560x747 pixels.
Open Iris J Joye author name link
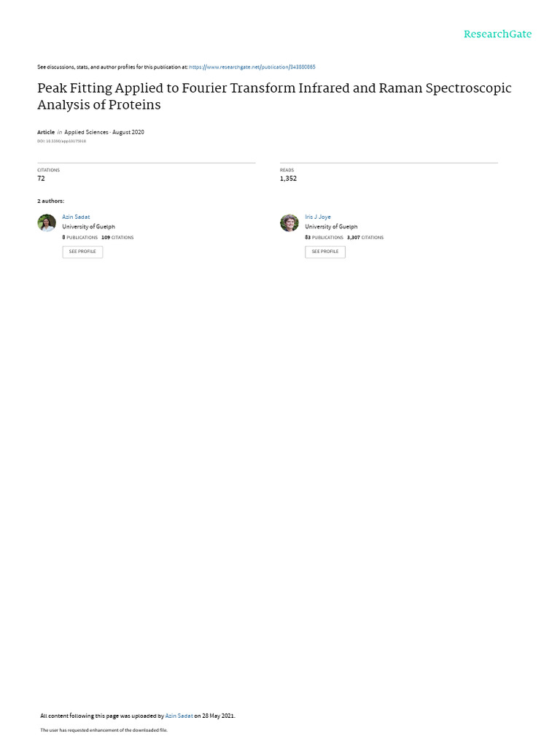[x=318, y=217]
